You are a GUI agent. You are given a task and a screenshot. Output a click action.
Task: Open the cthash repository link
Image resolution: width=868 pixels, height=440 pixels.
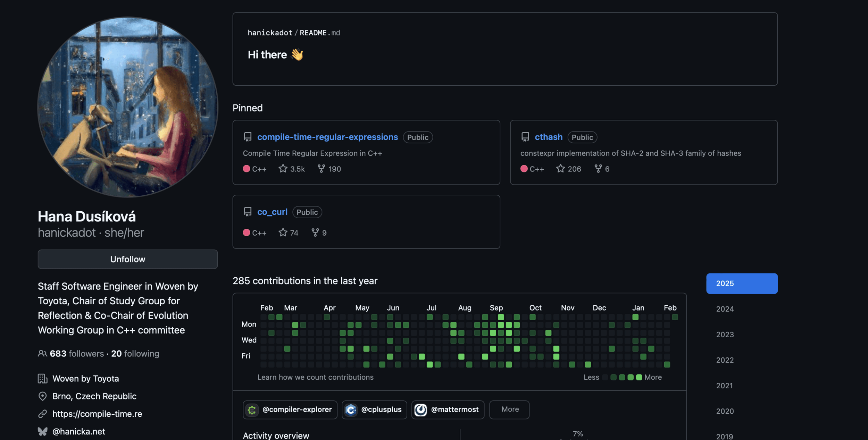548,137
